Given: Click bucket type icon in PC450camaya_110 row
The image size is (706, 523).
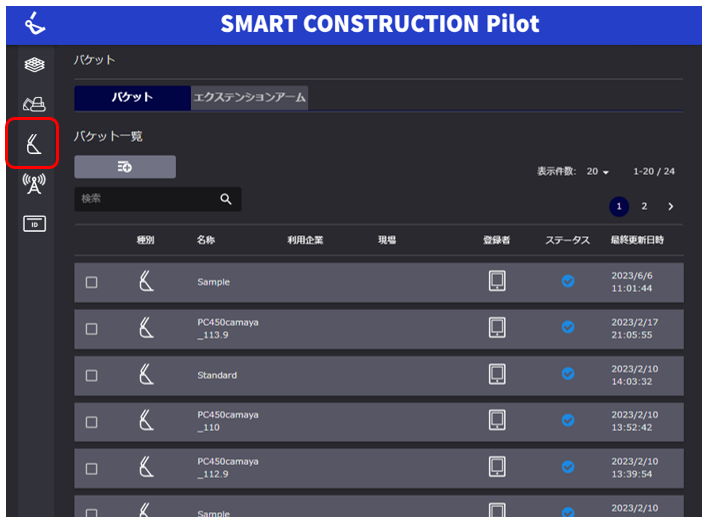Looking at the screenshot, I should pyautogui.click(x=146, y=421).
